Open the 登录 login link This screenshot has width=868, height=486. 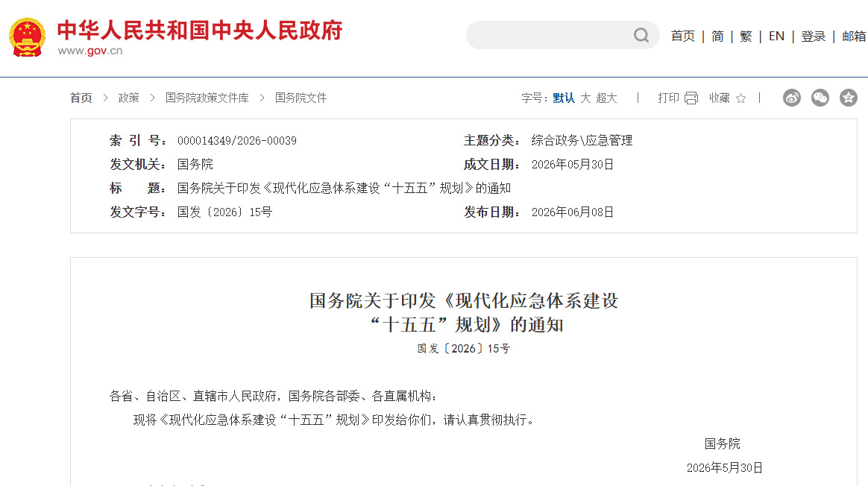814,36
